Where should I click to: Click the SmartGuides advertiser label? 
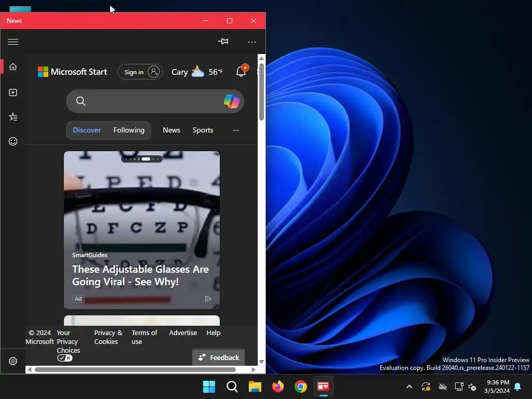point(89,255)
